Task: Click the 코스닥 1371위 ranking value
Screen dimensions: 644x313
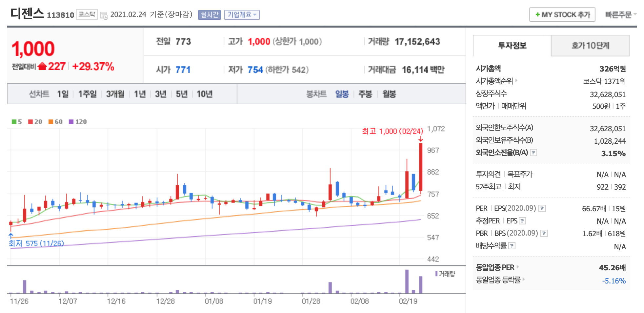Action: [604, 81]
